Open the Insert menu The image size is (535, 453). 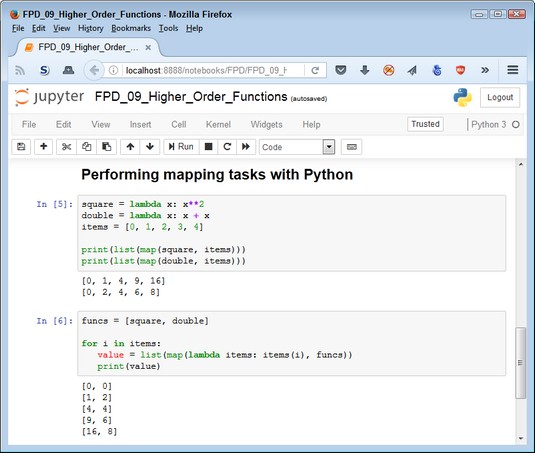tap(140, 125)
